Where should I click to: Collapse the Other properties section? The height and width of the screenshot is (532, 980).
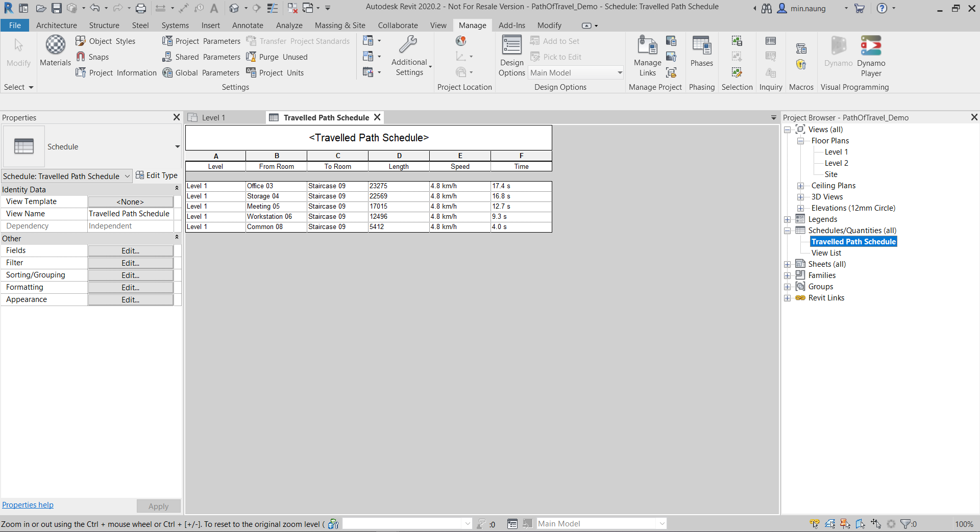pyautogui.click(x=177, y=238)
